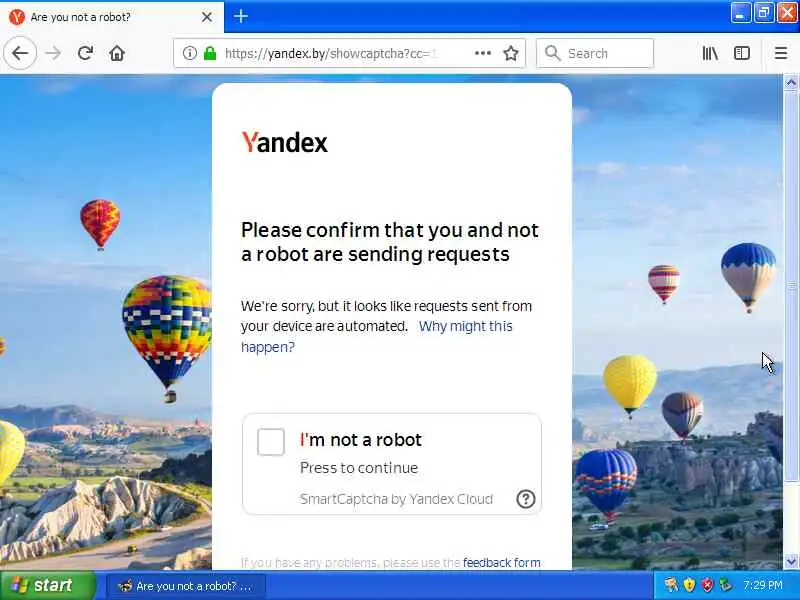Open the feedback form link
Viewport: 800px width, 600px height.
point(502,562)
